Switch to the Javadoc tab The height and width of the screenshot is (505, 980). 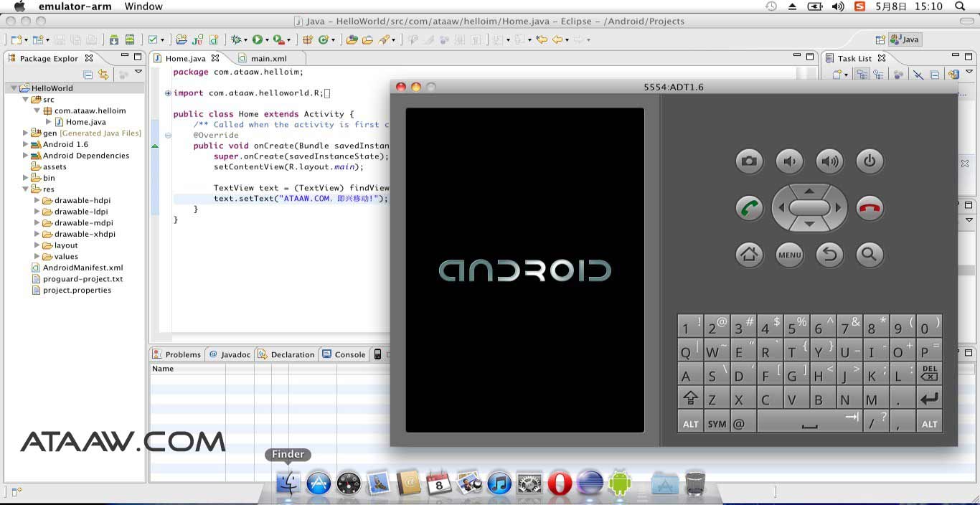point(229,354)
